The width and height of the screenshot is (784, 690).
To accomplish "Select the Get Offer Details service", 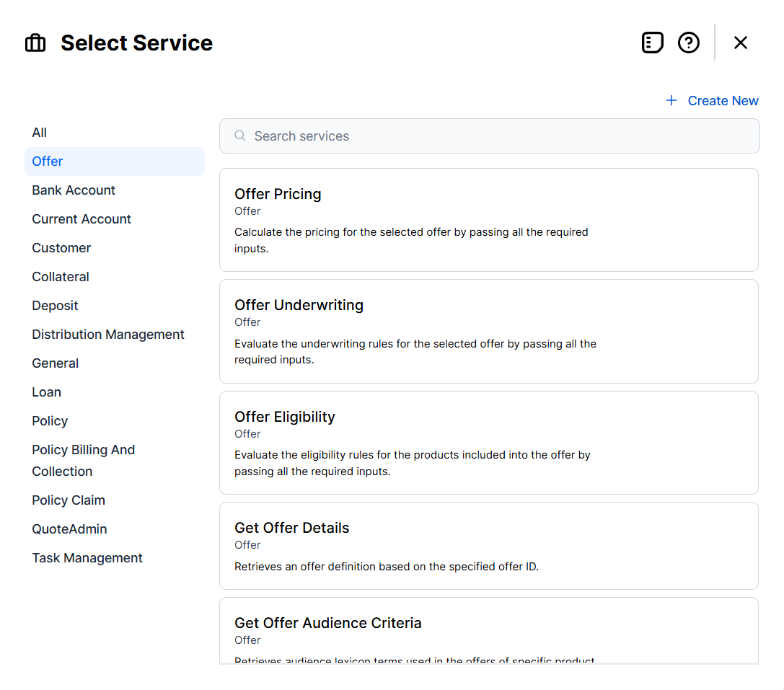I will click(x=488, y=546).
